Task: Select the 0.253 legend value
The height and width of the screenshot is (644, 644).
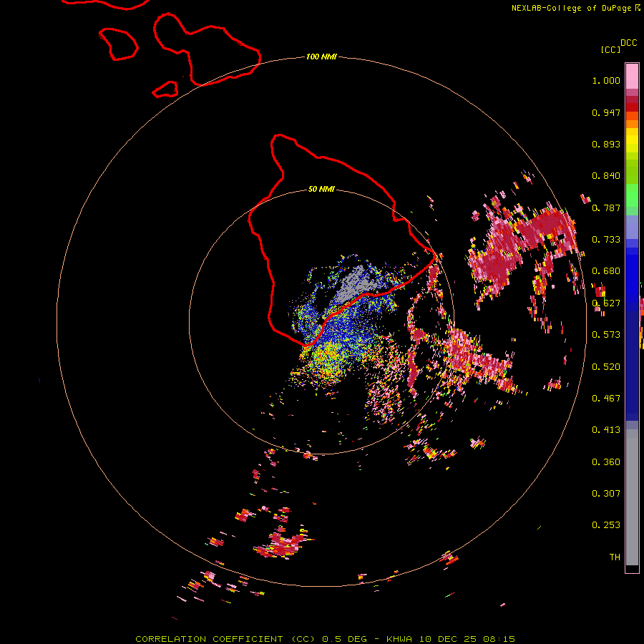Action: coord(606,525)
